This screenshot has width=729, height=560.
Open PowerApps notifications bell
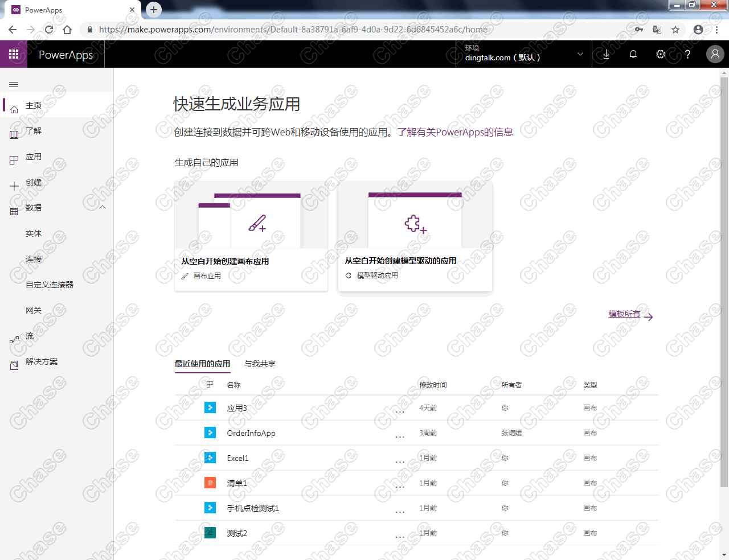(633, 54)
